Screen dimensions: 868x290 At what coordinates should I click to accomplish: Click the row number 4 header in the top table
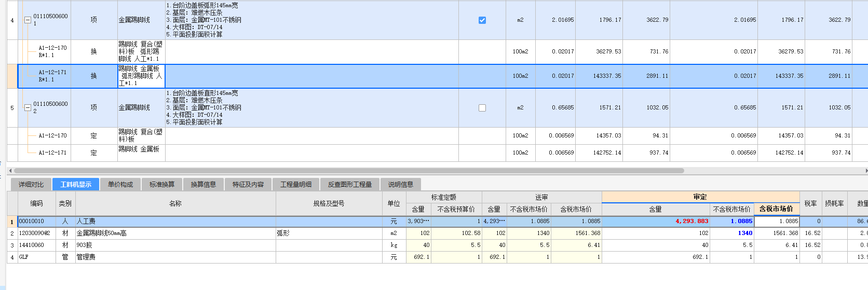tap(12, 20)
